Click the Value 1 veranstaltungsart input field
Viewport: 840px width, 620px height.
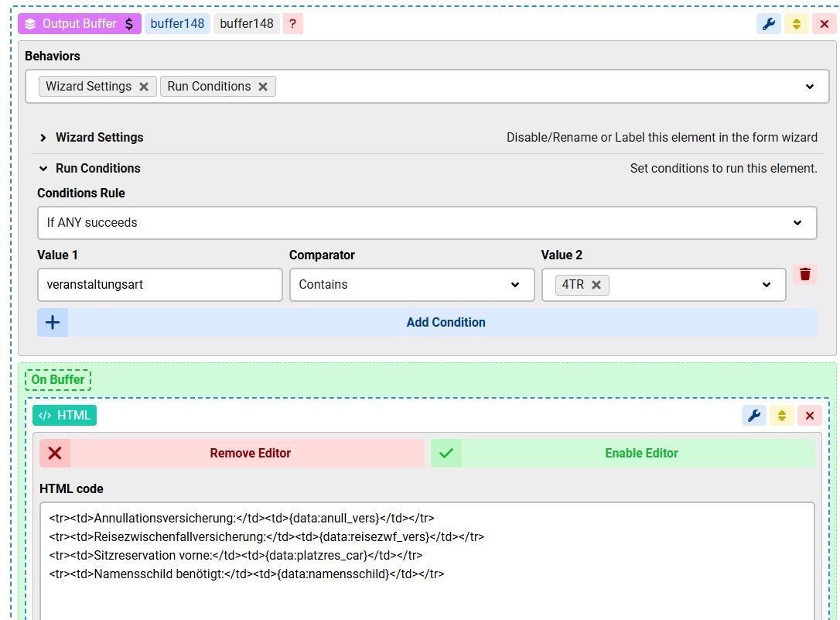[x=159, y=285]
